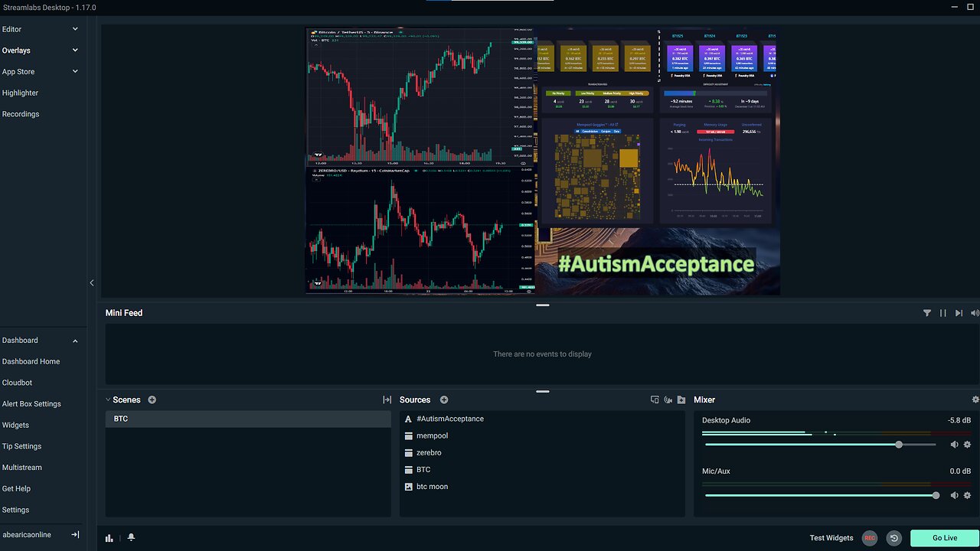Select the BTC source in Sources
Image resolution: width=980 pixels, height=551 pixels.
click(x=542, y=469)
